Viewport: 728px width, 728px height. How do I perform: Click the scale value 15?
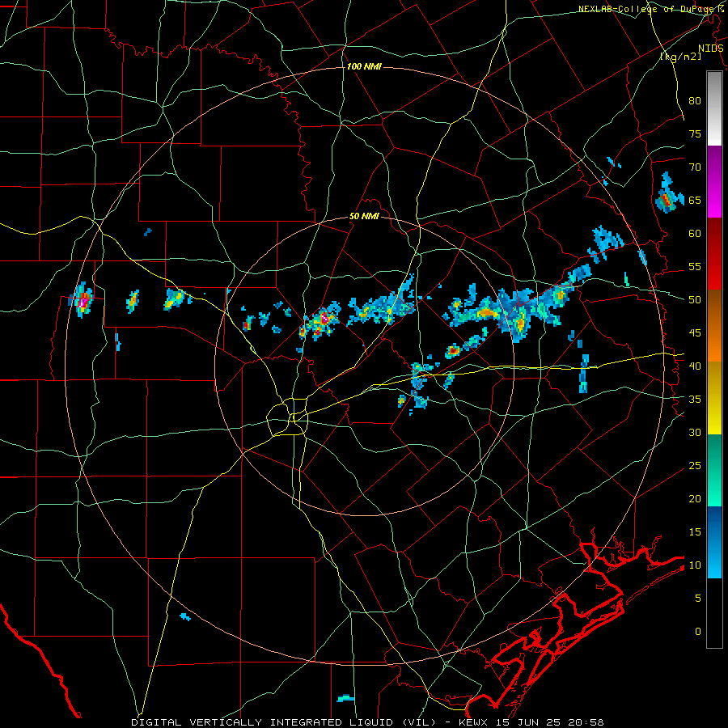pos(695,531)
